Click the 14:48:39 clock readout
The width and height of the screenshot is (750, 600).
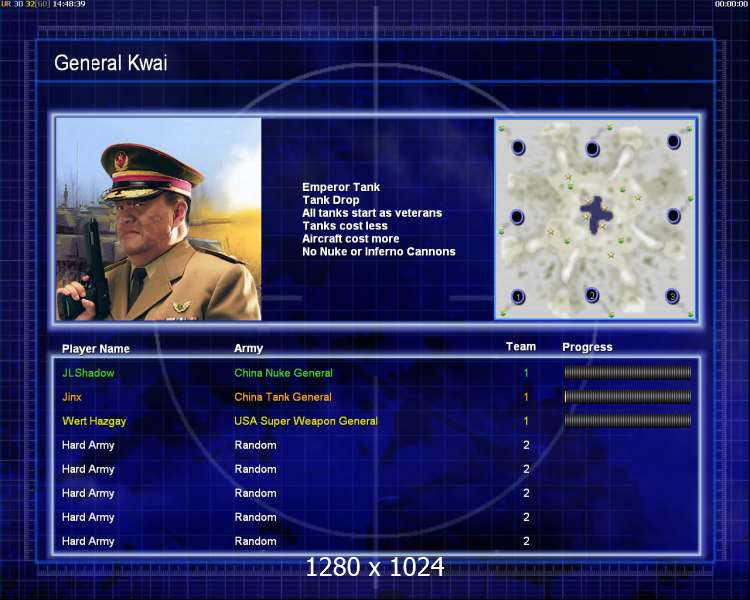tap(68, 4)
